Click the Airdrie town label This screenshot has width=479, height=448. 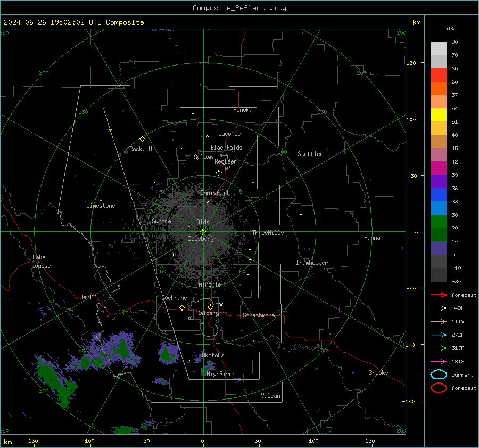tap(210, 284)
